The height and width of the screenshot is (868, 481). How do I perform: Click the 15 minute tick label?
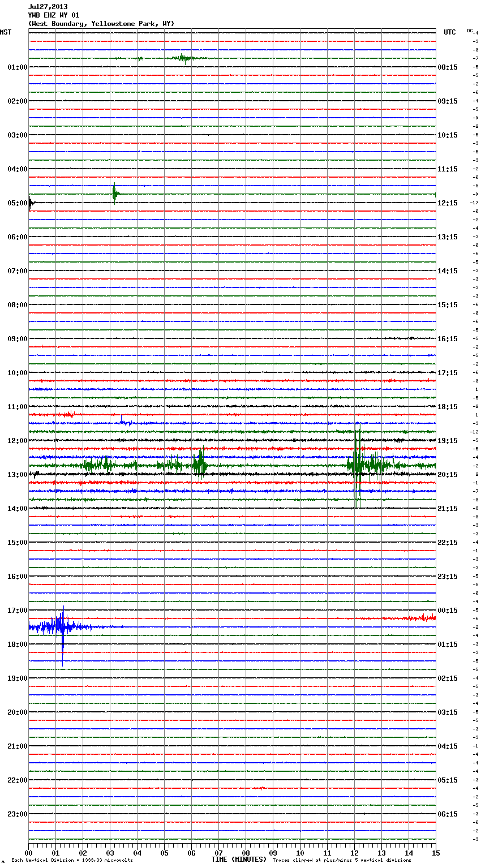click(x=436, y=853)
